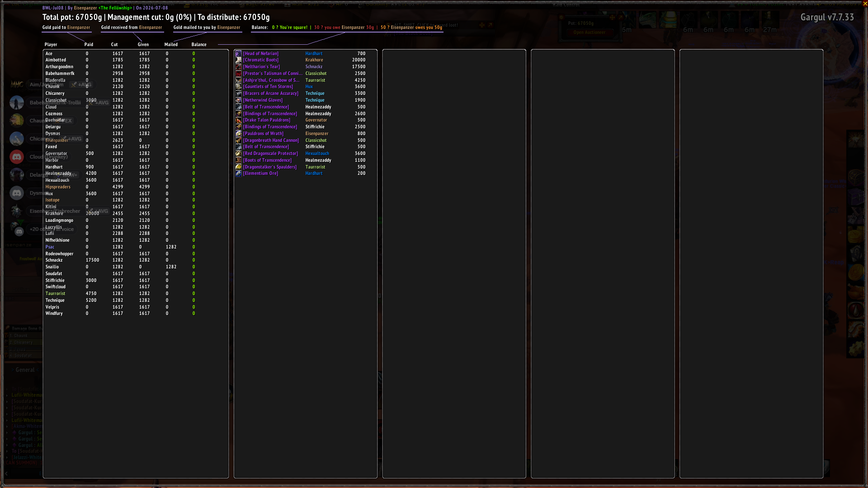868x488 pixels.
Task: Click the Prestor's Talisman item icon
Action: (238, 74)
